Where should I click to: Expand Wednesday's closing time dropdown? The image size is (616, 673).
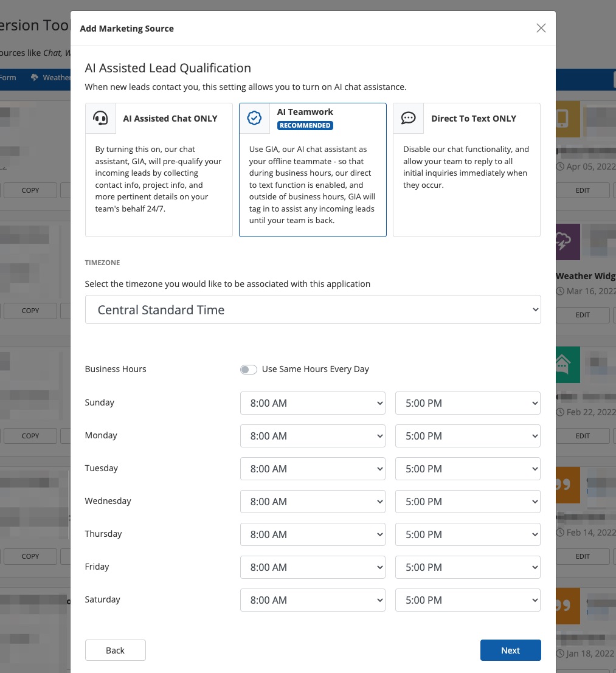tap(467, 502)
